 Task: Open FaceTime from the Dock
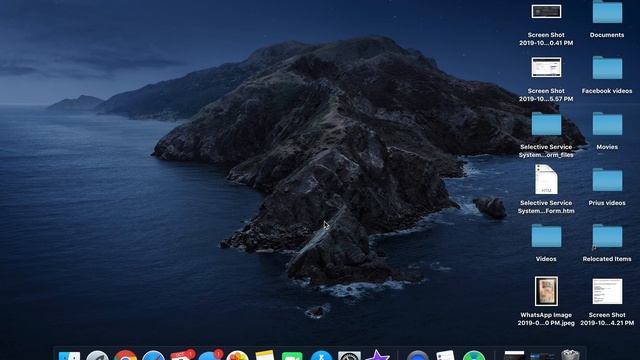[x=292, y=356]
